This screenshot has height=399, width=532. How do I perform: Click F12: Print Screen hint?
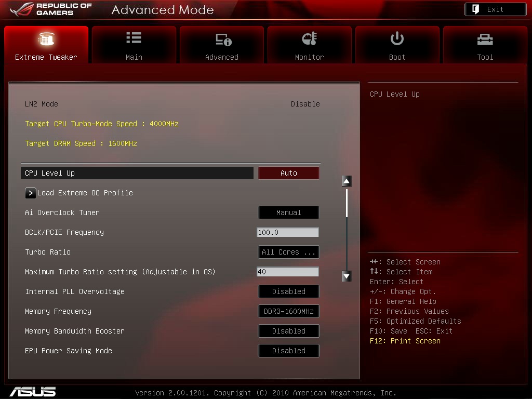(405, 341)
